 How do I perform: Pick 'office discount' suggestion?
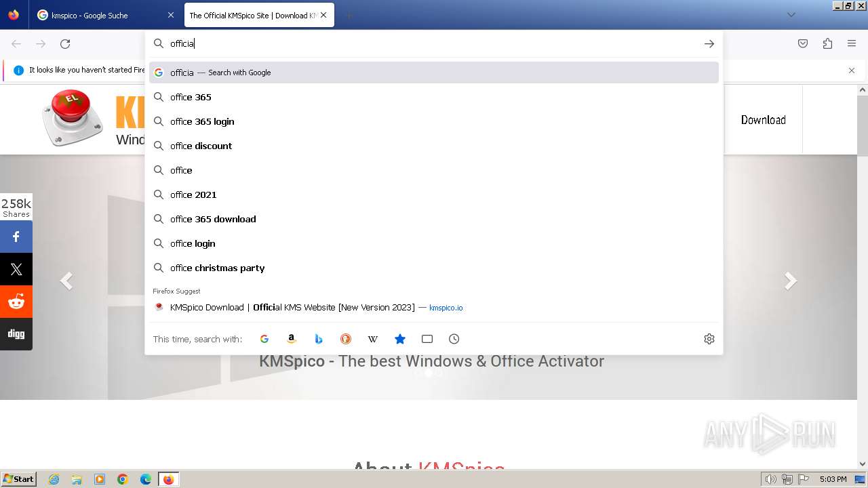tap(434, 146)
